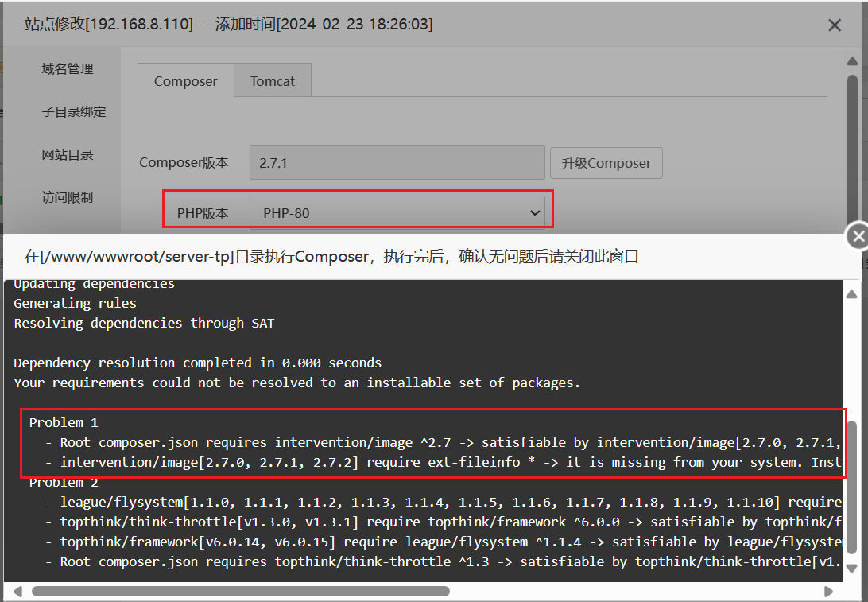Click the Composer版本 label

pyautogui.click(x=184, y=163)
